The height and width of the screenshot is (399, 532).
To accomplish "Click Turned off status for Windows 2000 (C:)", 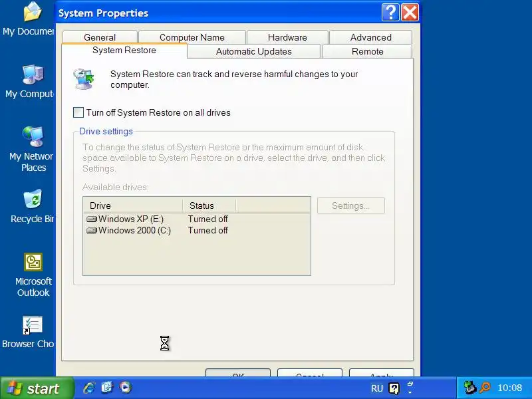I will tap(207, 231).
